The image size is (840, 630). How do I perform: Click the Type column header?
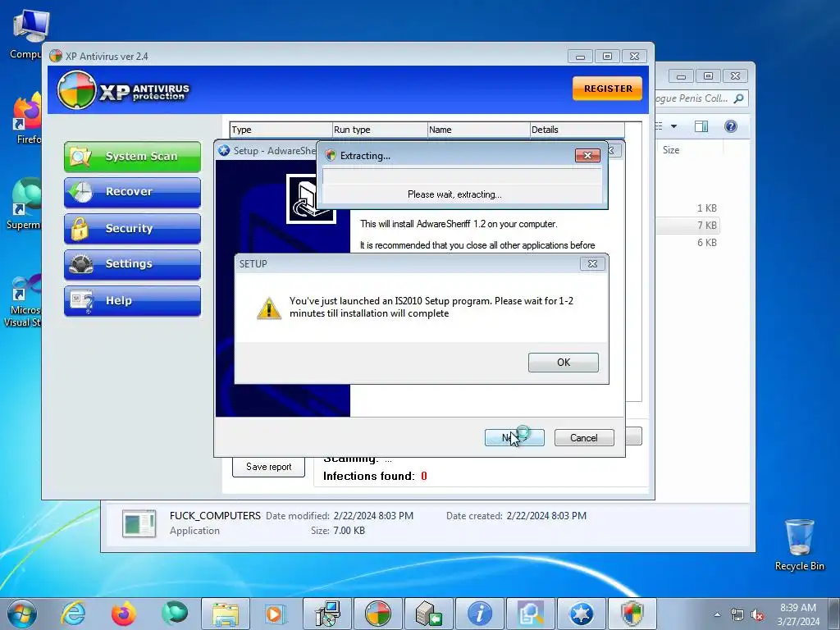point(281,130)
